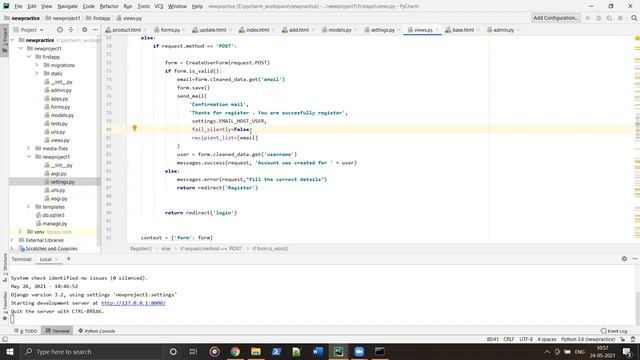Open the Navigate menu
Image resolution: width=640 pixels, height=360 pixels.
click(x=67, y=7)
